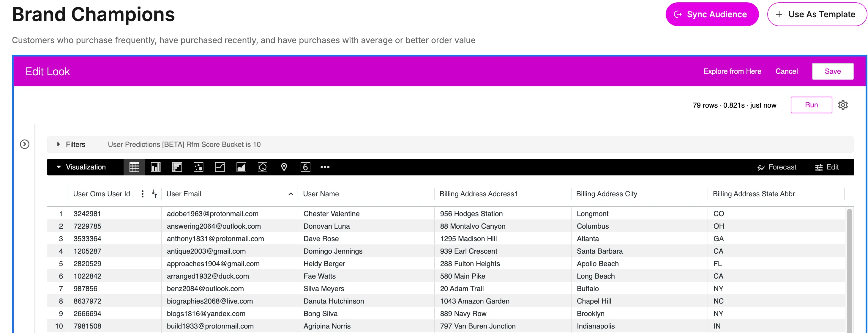Select the Column chart visualization icon

coord(156,167)
